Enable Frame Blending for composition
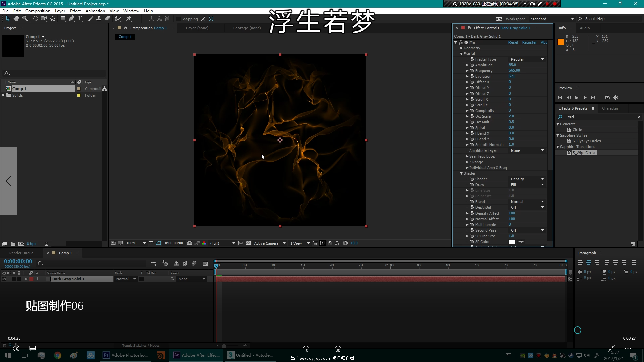 click(185, 264)
